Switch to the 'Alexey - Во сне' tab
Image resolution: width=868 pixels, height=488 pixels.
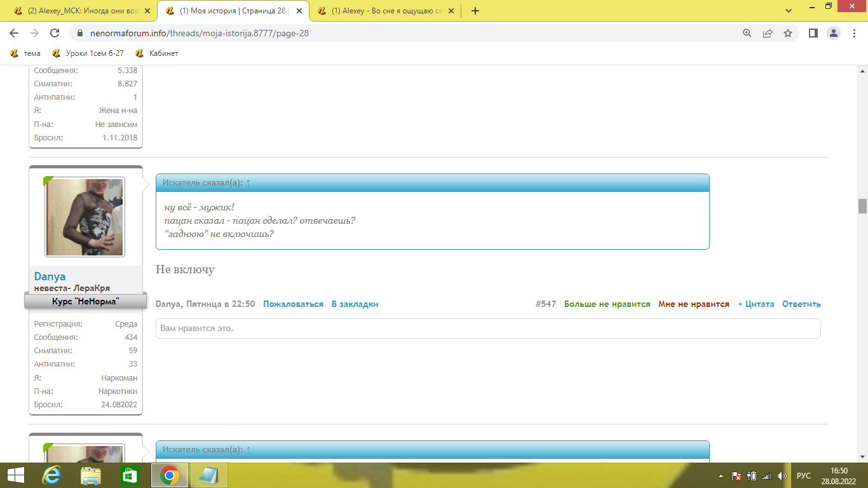coord(385,11)
